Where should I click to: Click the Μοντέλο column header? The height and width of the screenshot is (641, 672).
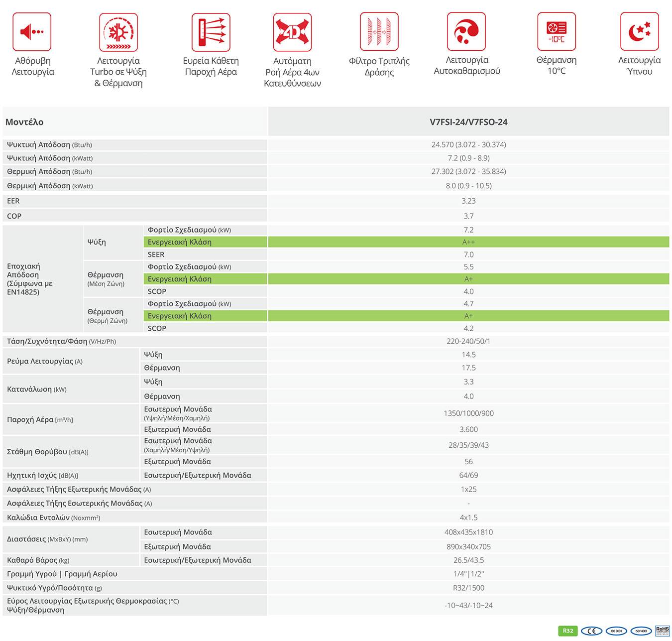tap(24, 122)
